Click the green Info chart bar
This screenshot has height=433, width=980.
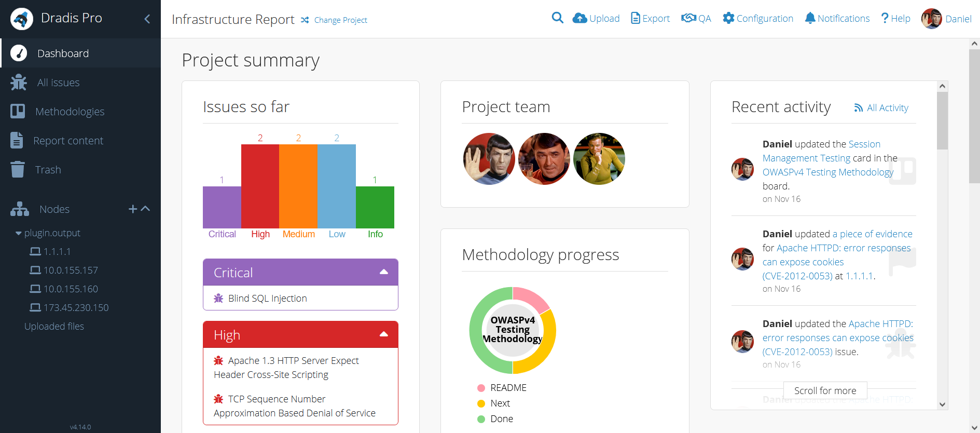click(375, 207)
